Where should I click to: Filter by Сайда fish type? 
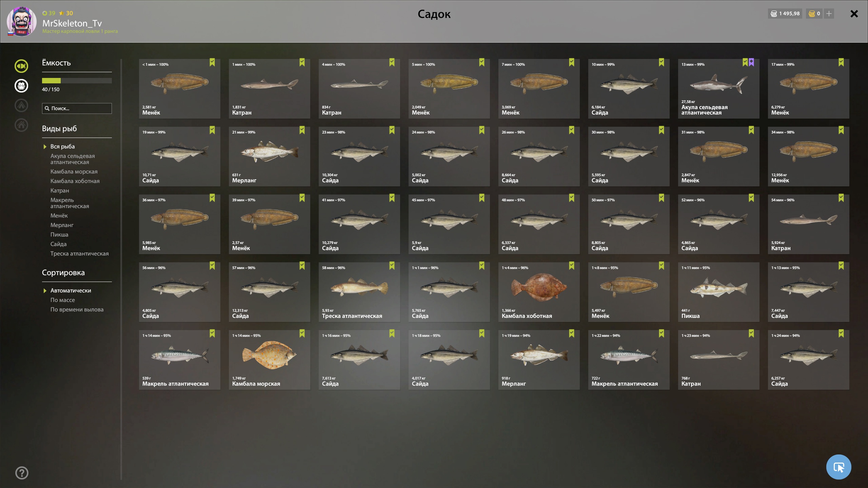(58, 244)
